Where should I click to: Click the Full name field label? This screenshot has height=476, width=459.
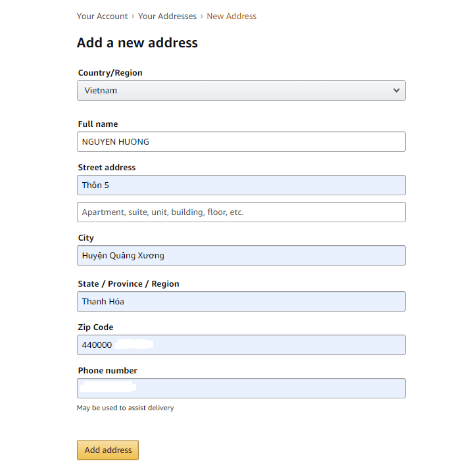[98, 124]
